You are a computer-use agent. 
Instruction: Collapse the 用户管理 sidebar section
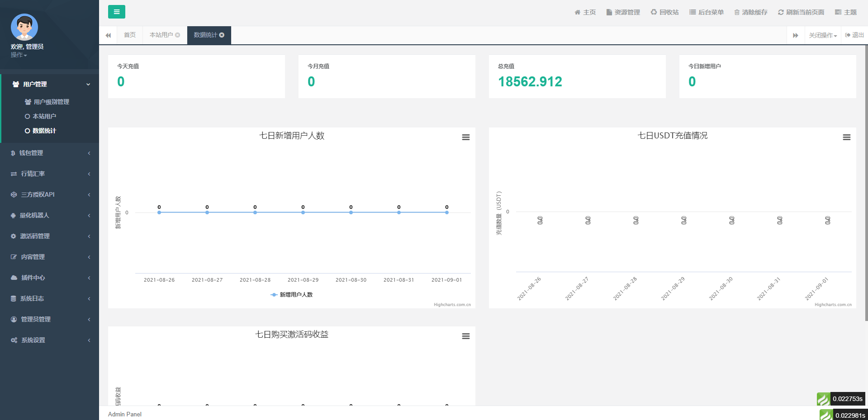click(49, 84)
